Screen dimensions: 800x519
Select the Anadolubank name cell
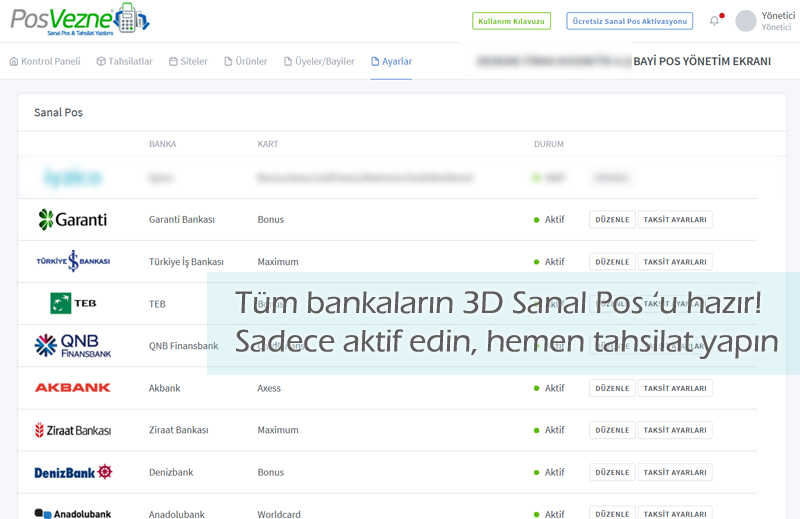pyautogui.click(x=177, y=514)
